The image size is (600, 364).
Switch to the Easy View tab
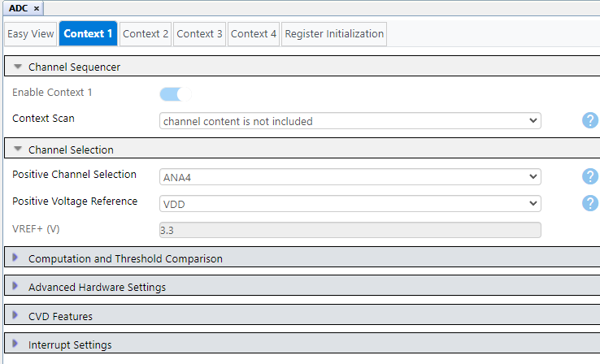[x=31, y=34]
